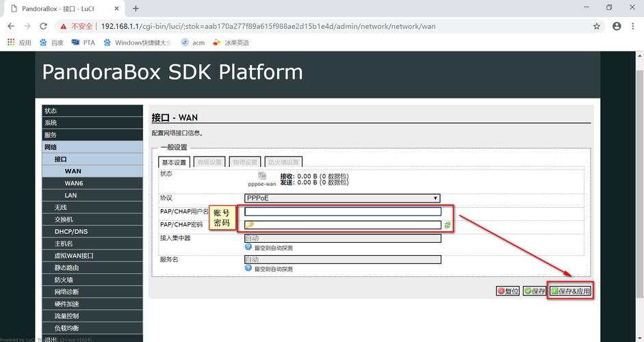Open the Windows快捷键大全 bookmark
Screen dimensions: 644x342
137,42
